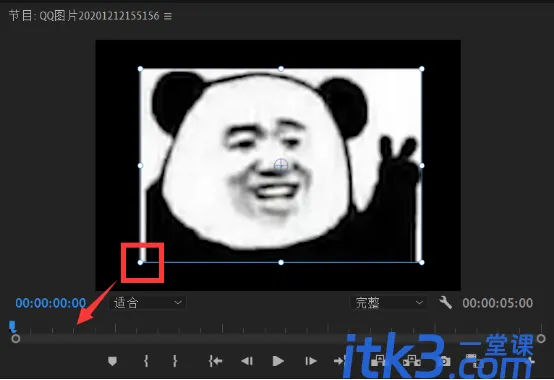Click the top-left transform handle of image
554x380 pixels.
140,69
